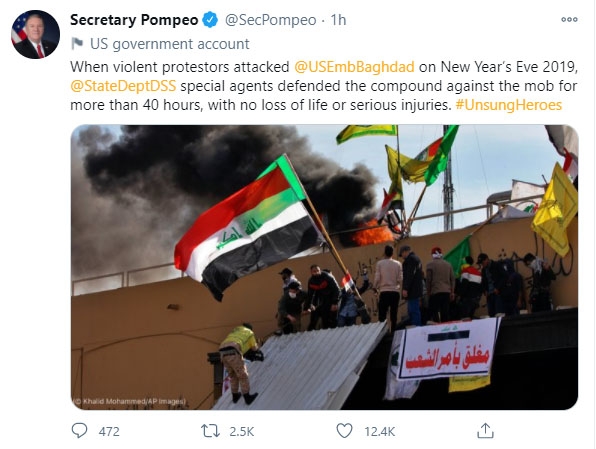Click the retweet arrows icon
This screenshot has height=449, width=596.
[210, 431]
